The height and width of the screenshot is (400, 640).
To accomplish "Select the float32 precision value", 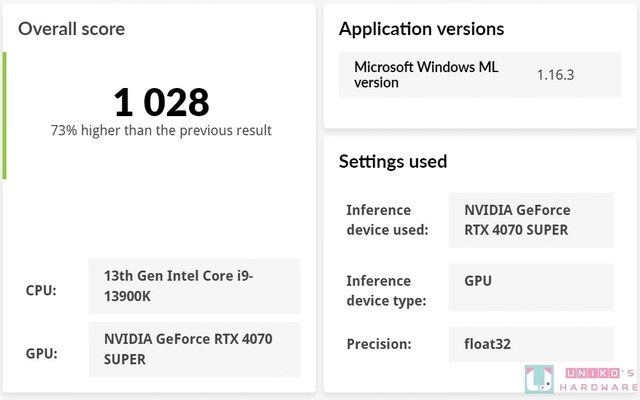I will point(531,344).
